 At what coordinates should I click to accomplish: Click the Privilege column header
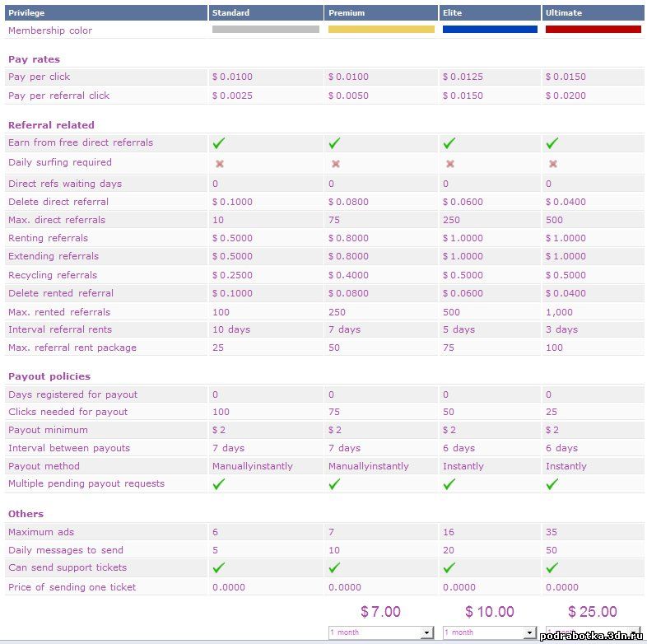click(x=106, y=13)
